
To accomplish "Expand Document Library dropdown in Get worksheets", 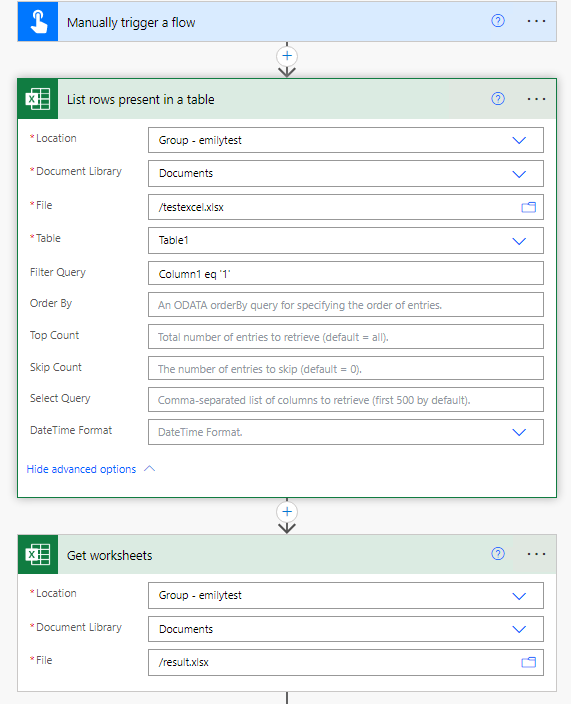I will (x=519, y=629).
